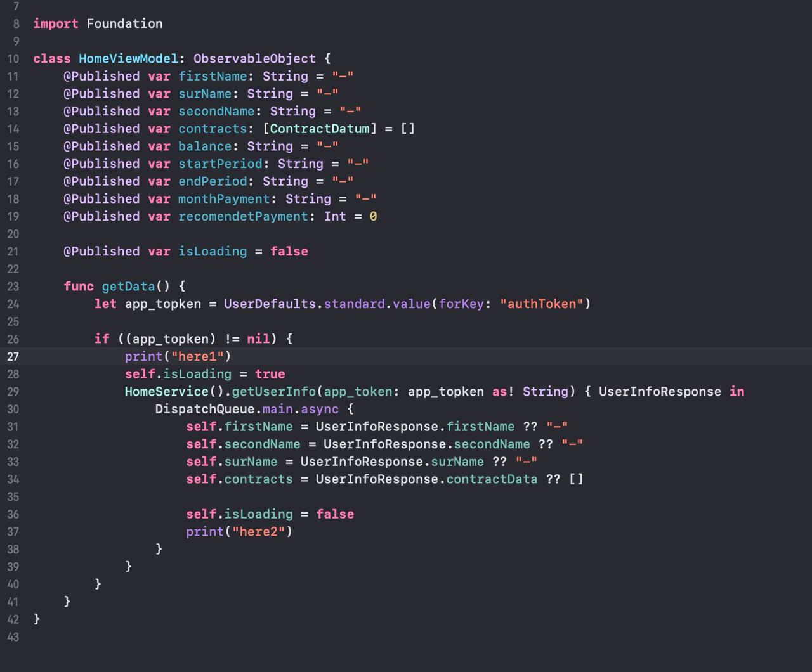Click the "authToken" string literal
This screenshot has width=812, height=672.
pos(542,304)
